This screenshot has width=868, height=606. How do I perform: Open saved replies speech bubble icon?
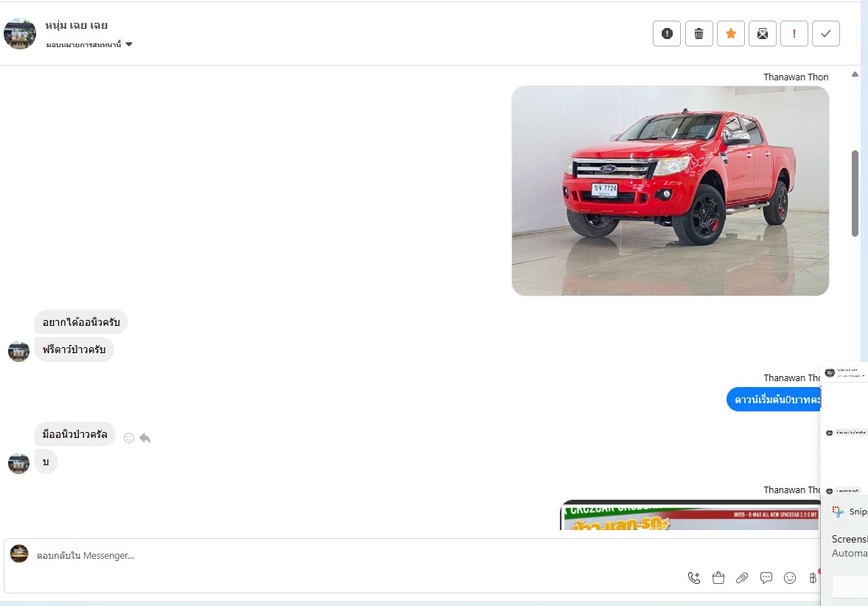[766, 578]
